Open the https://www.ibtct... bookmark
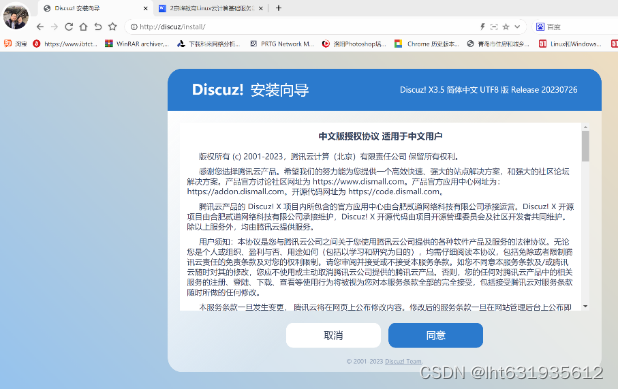Viewport: 618px width, 389px height. click(x=65, y=44)
